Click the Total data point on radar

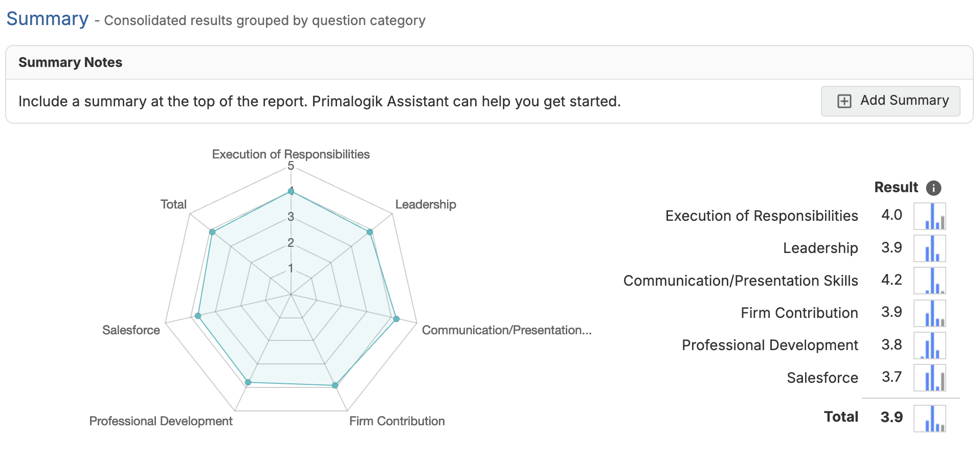click(x=212, y=232)
